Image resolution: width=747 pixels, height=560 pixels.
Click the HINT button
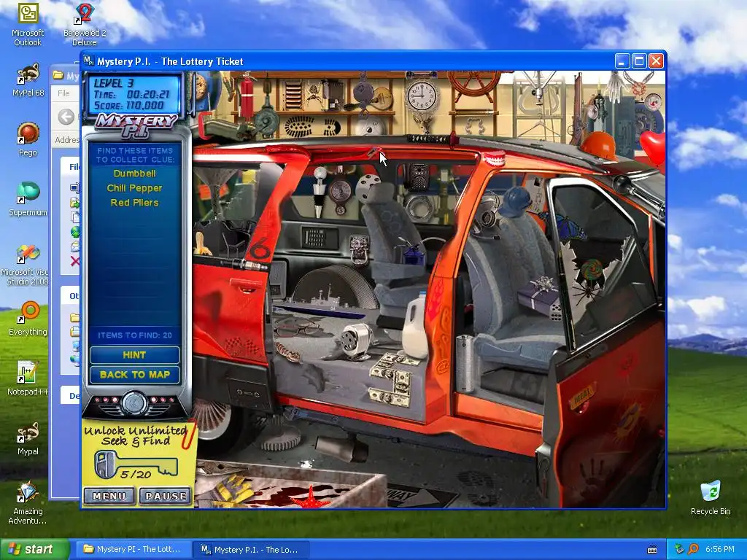pyautogui.click(x=134, y=355)
